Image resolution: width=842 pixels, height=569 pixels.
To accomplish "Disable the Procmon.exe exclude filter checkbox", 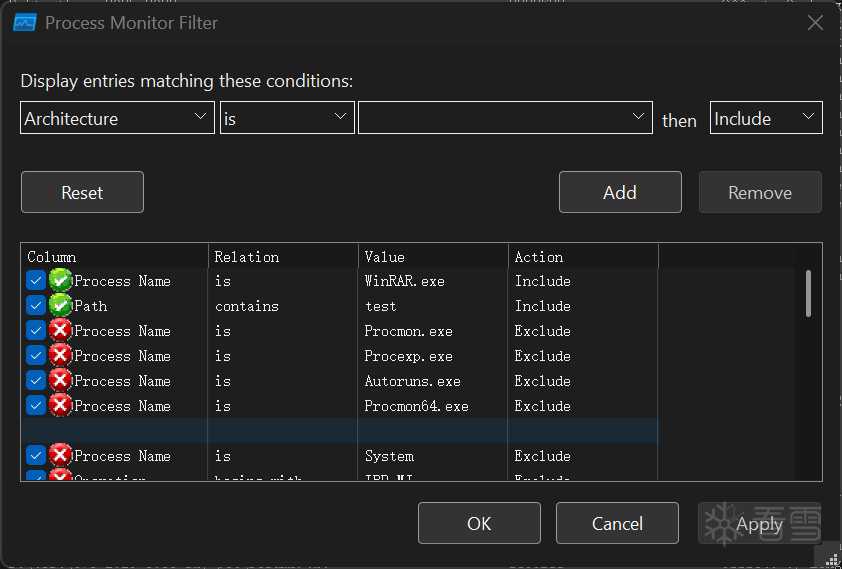I will pos(36,331).
